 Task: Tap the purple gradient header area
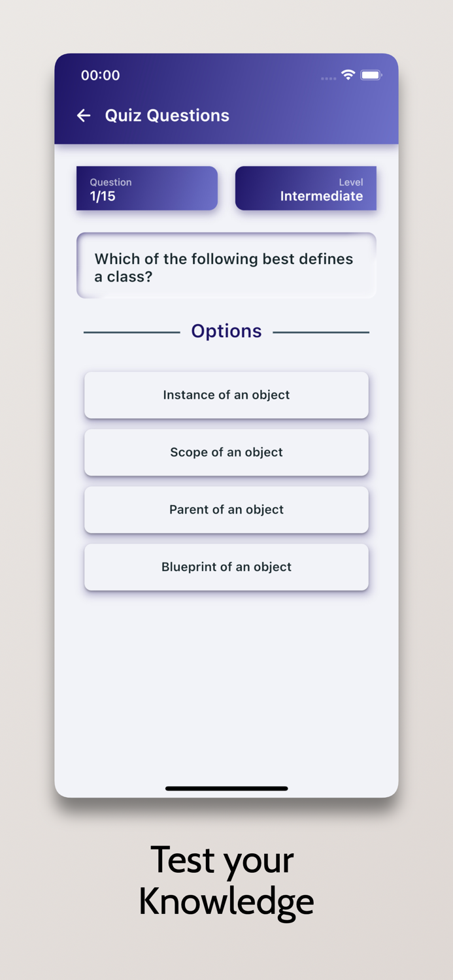[x=294, y=98]
